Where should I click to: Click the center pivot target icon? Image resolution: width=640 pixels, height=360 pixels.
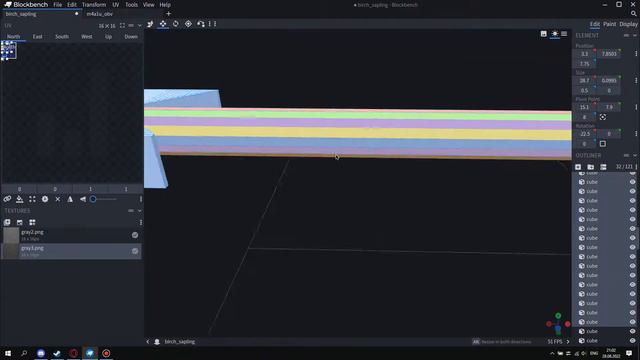(603, 117)
